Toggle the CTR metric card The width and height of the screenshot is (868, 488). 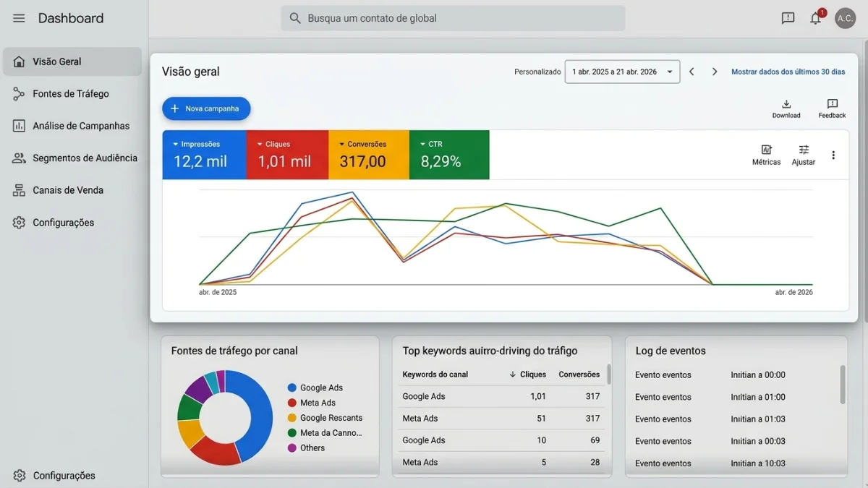[x=449, y=155]
